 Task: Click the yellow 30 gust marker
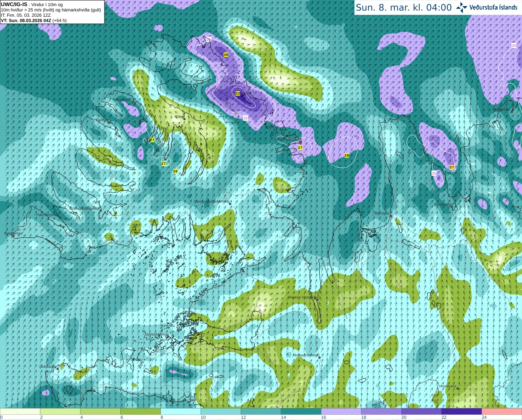[x=226, y=55]
